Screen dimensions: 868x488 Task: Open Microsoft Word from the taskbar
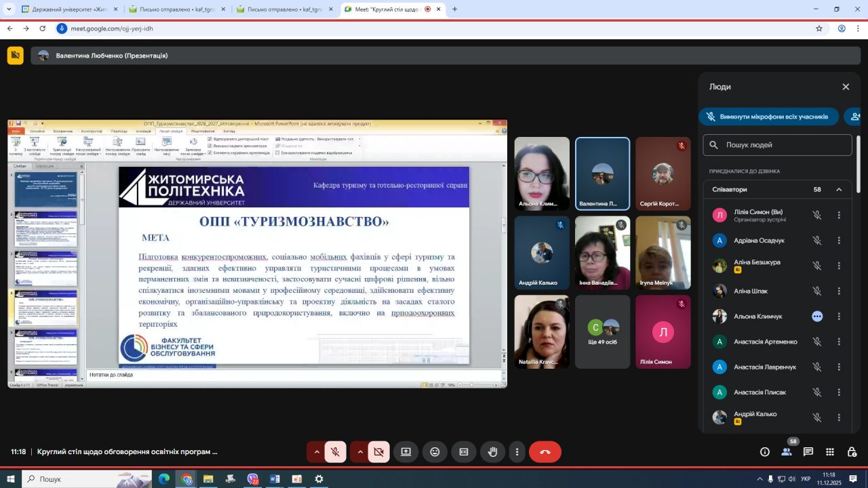pos(275,479)
